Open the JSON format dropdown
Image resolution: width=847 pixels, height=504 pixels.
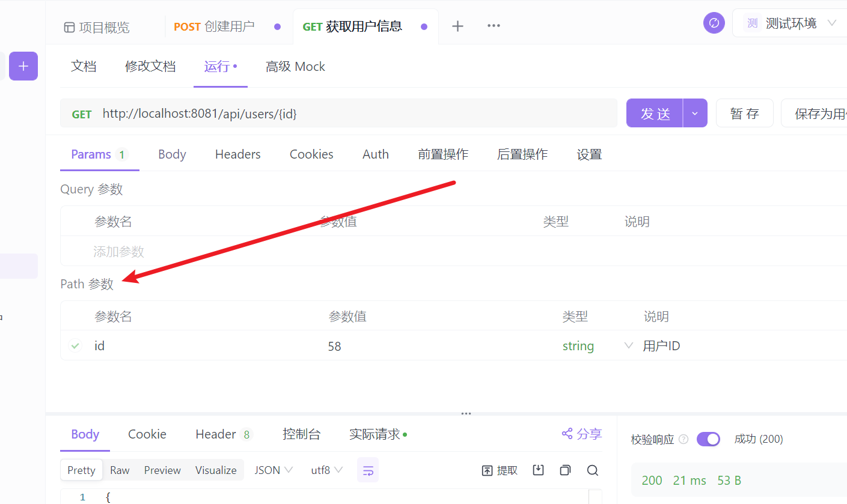274,470
